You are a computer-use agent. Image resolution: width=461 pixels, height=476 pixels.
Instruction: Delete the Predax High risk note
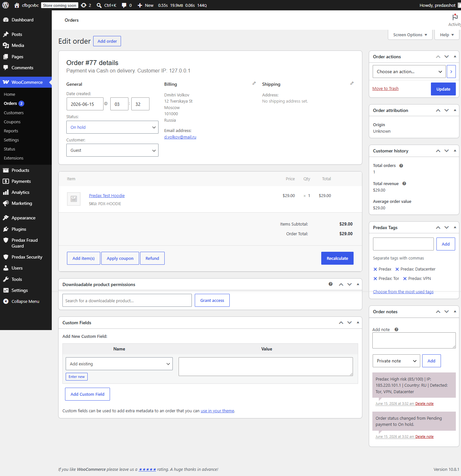click(x=424, y=404)
